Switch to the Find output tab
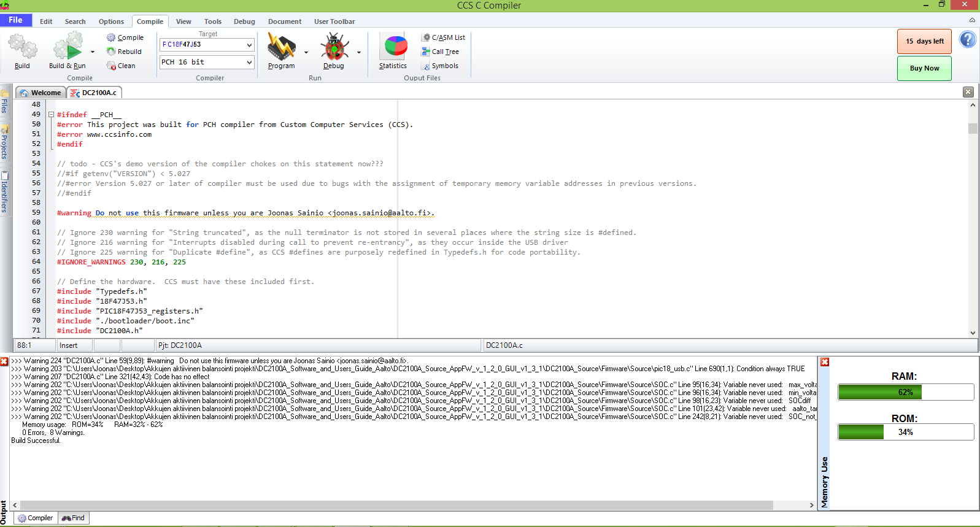Image resolution: width=980 pixels, height=527 pixels. 74,518
